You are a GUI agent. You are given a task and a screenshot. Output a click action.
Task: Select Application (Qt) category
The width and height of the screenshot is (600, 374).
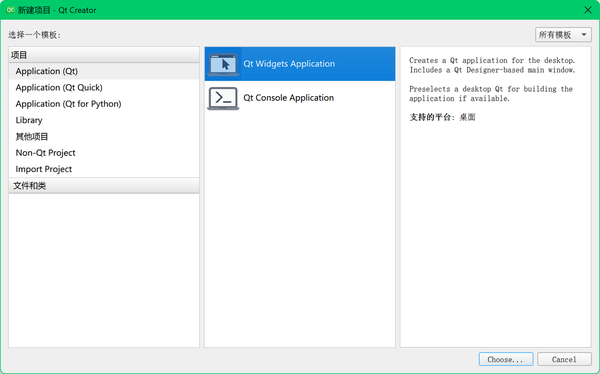pyautogui.click(x=104, y=71)
